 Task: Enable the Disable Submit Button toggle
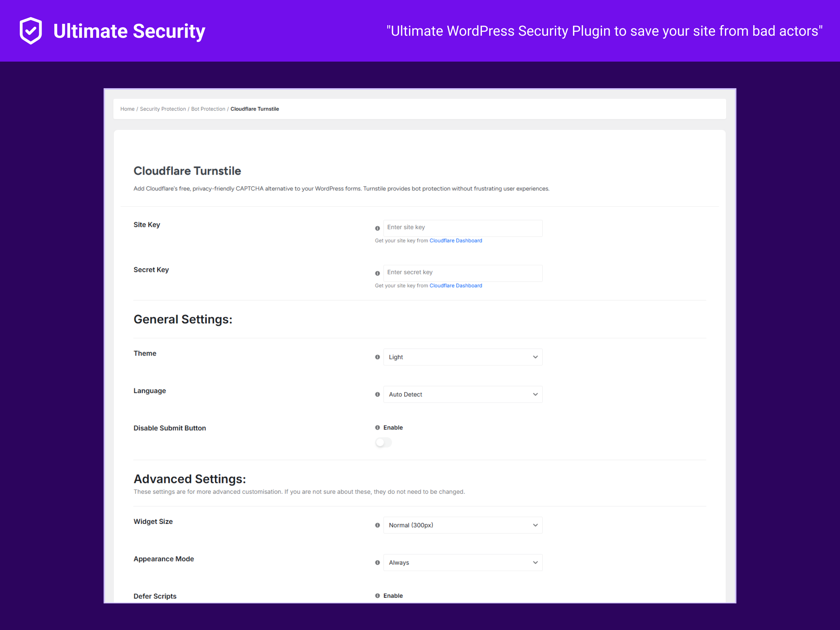[x=383, y=442]
